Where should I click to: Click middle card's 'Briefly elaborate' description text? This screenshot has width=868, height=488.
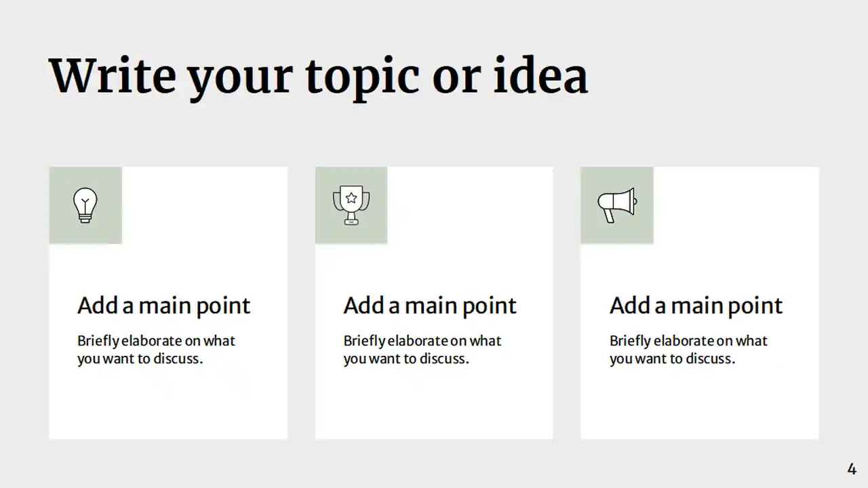tap(422, 350)
